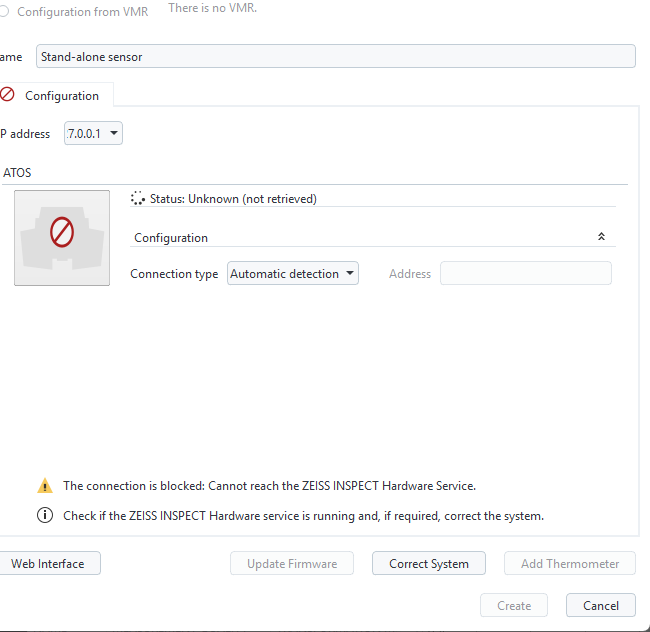Click the Correct System button

[429, 564]
